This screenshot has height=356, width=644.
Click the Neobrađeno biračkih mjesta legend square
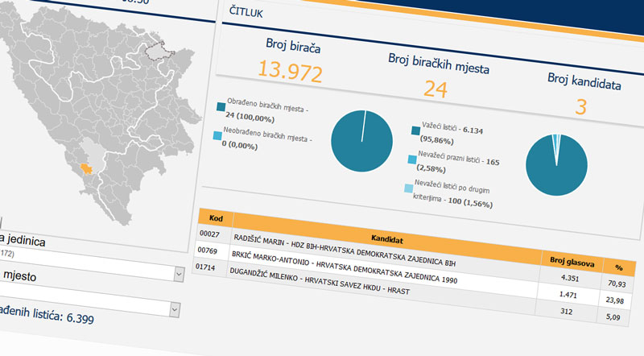(x=217, y=137)
